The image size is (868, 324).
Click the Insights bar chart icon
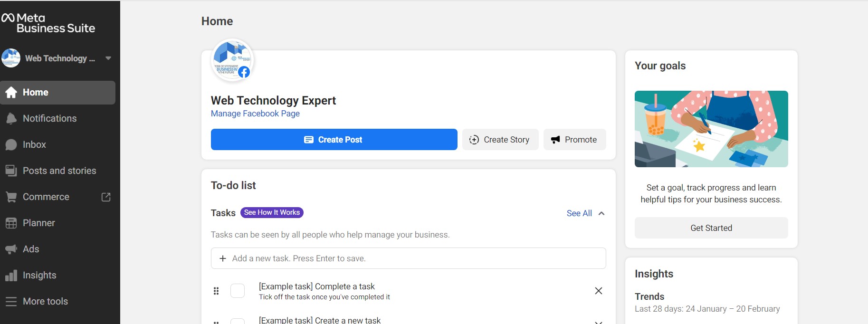[11, 275]
